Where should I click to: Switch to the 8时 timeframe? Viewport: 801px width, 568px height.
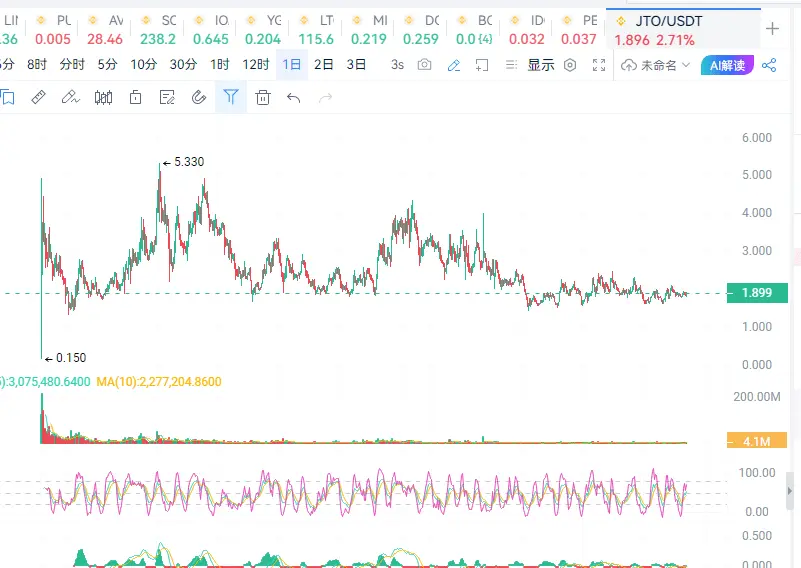[37, 64]
